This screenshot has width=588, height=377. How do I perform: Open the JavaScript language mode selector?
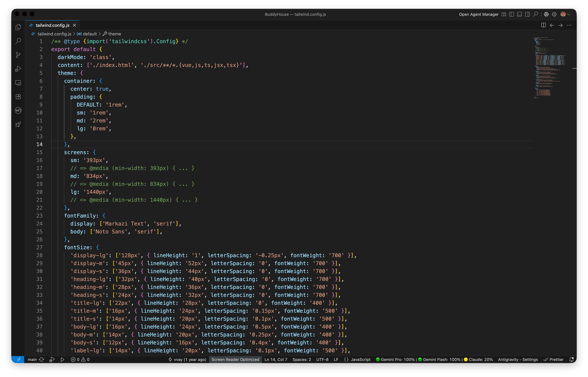tap(360, 360)
